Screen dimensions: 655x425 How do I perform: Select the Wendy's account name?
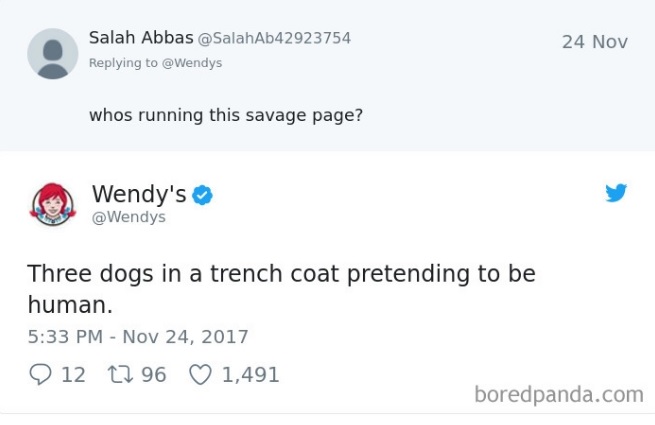[138, 194]
